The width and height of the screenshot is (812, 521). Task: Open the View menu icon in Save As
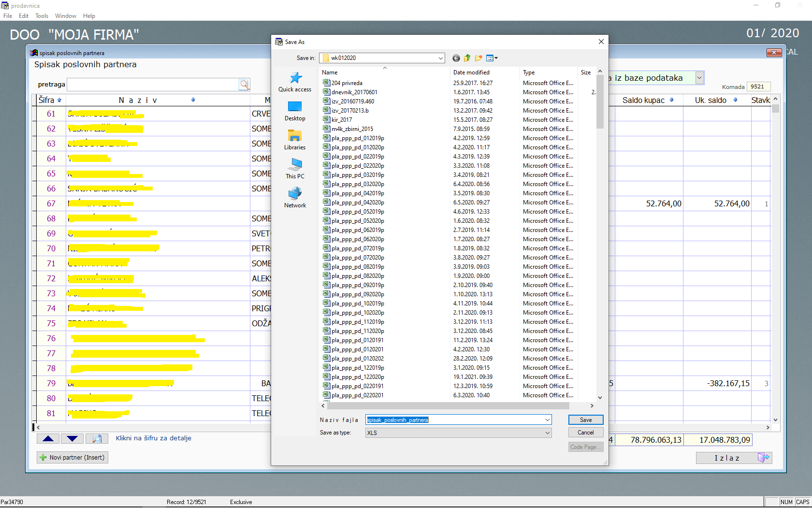(492, 58)
